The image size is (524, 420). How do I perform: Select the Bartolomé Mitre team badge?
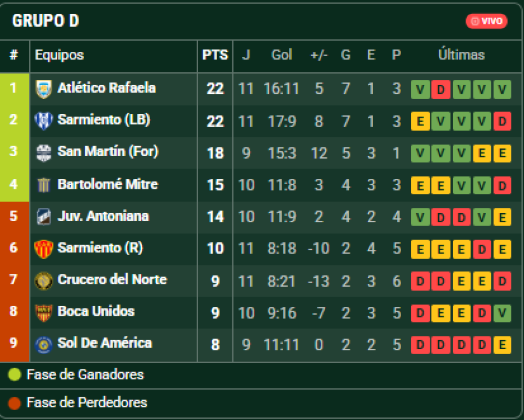44,185
